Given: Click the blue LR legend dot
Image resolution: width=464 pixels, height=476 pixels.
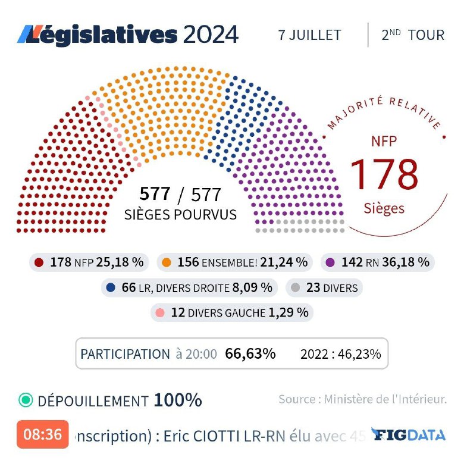Looking at the screenshot, I should pyautogui.click(x=111, y=288).
